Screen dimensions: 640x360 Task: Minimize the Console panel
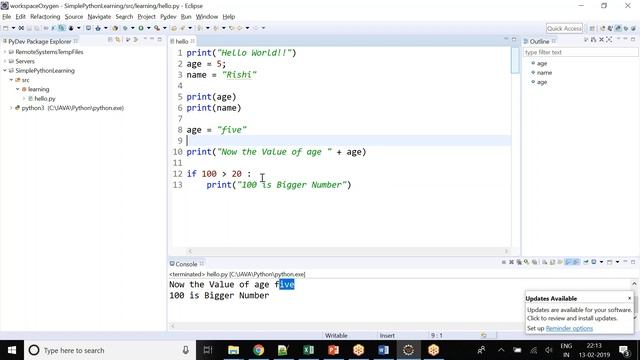tap(625, 262)
